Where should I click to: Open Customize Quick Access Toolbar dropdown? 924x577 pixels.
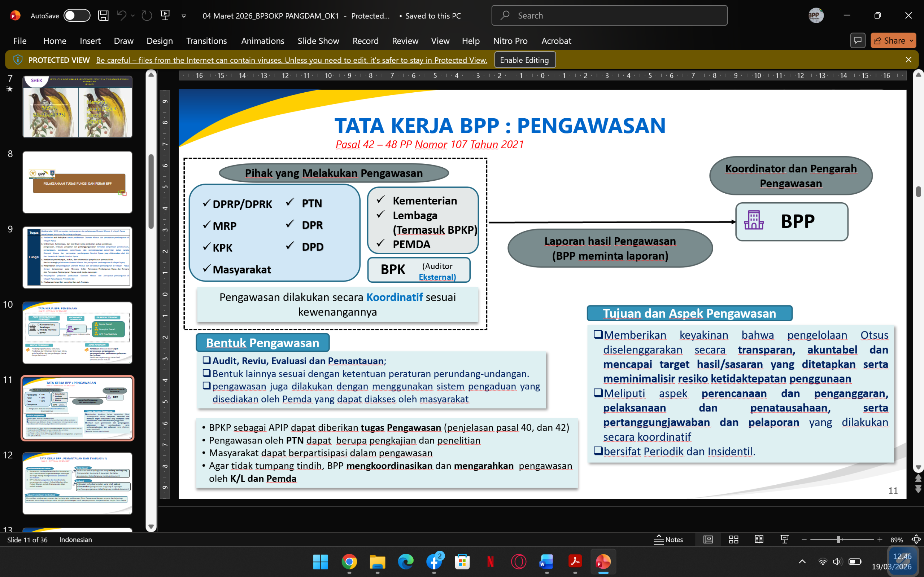point(184,16)
